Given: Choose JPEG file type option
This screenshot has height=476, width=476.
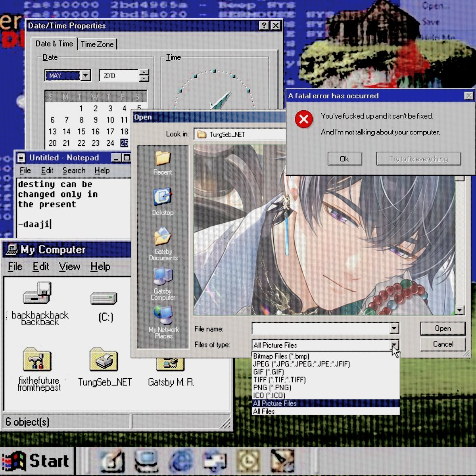Looking at the screenshot, I should click(326, 364).
